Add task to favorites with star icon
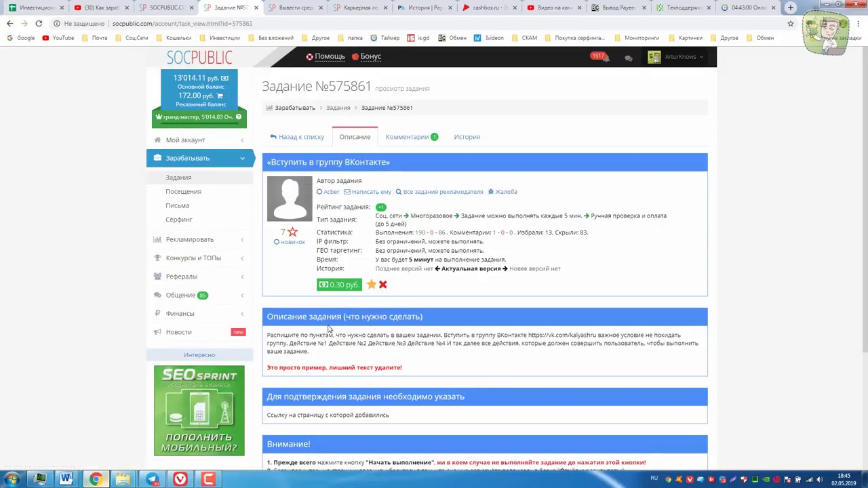868x488 pixels. pyautogui.click(x=372, y=285)
